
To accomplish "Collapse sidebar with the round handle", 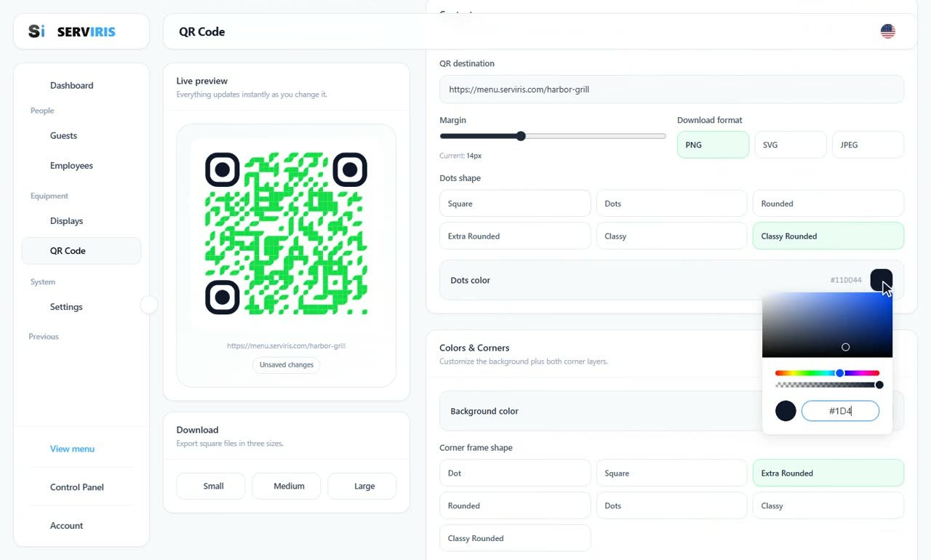I will [149, 305].
